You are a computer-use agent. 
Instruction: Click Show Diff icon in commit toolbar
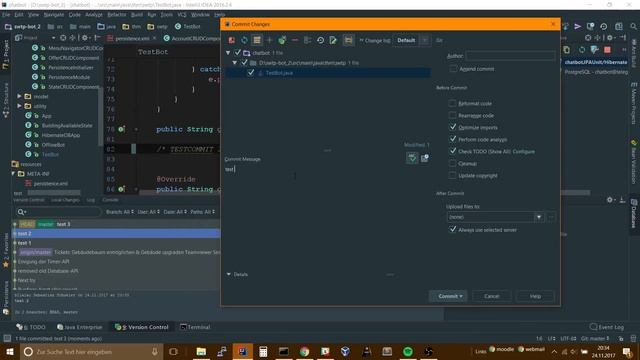[231, 40]
